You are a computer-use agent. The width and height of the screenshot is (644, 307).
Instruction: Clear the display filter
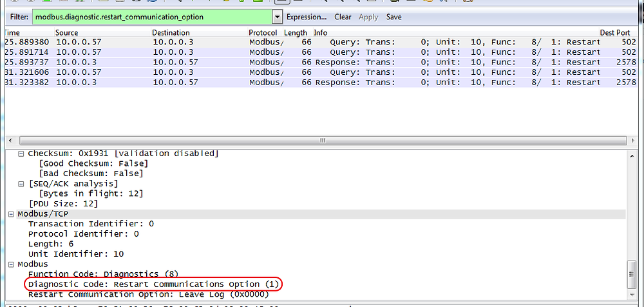click(343, 17)
